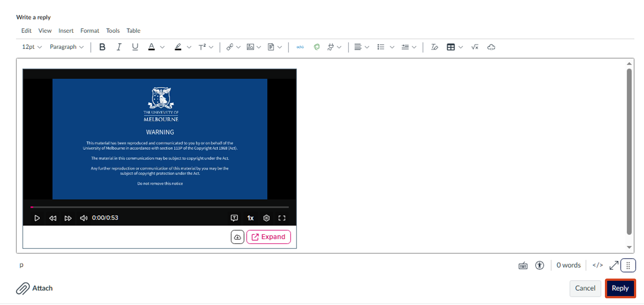Expand the apps plug options arrow

pyautogui.click(x=339, y=47)
